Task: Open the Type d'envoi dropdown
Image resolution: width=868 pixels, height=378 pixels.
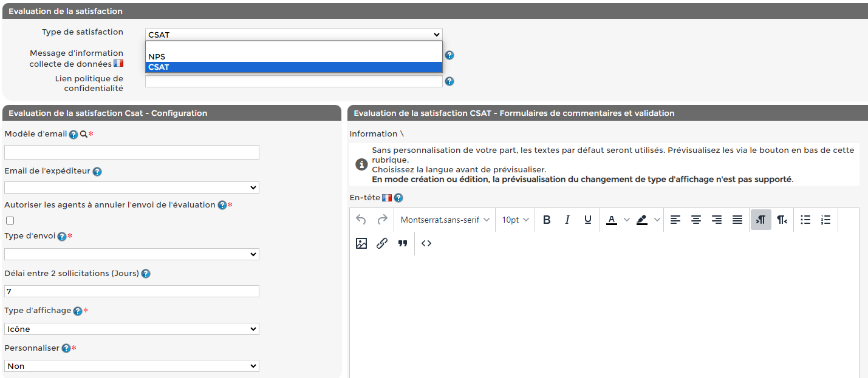Action: click(132, 254)
